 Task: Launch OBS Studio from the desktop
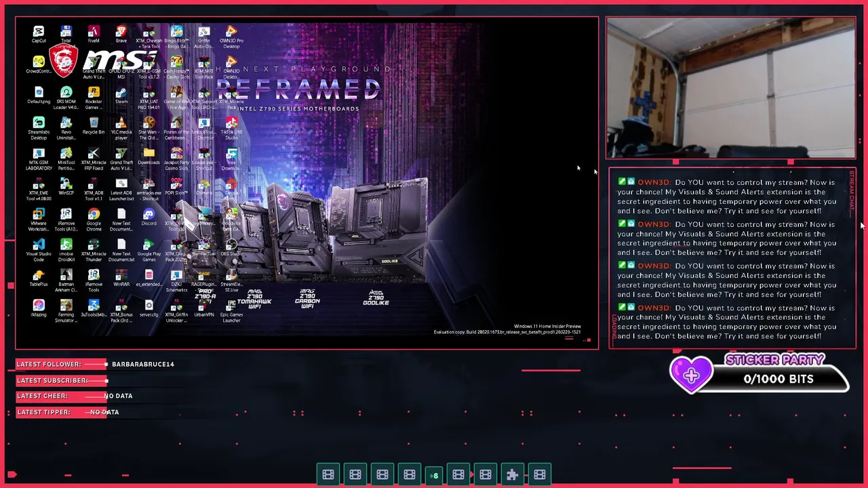coord(231,248)
